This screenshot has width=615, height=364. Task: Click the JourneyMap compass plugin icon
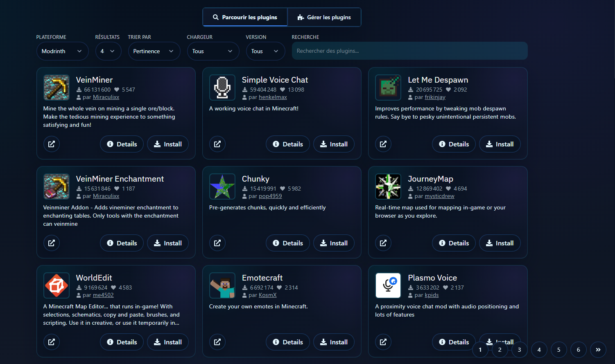[388, 186]
